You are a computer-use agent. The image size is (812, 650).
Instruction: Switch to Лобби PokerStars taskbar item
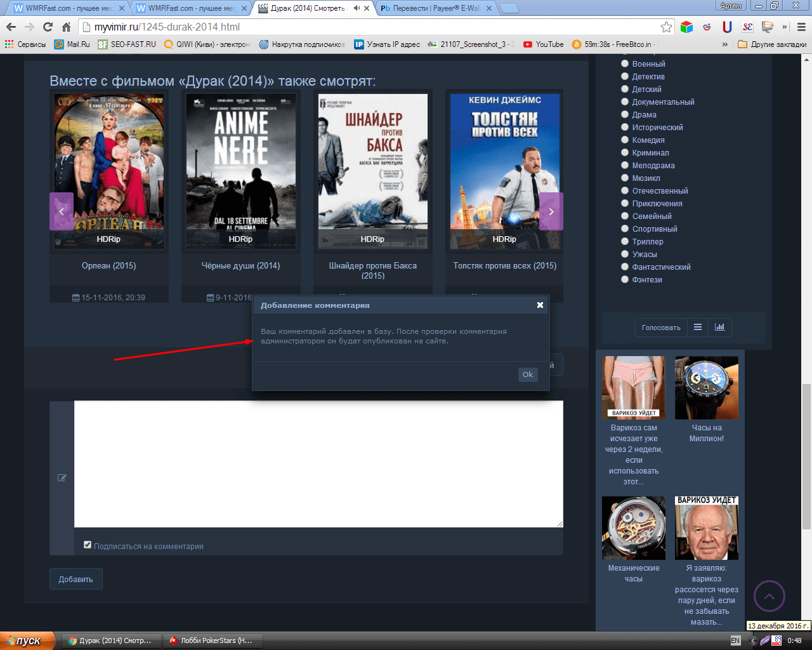(x=212, y=640)
